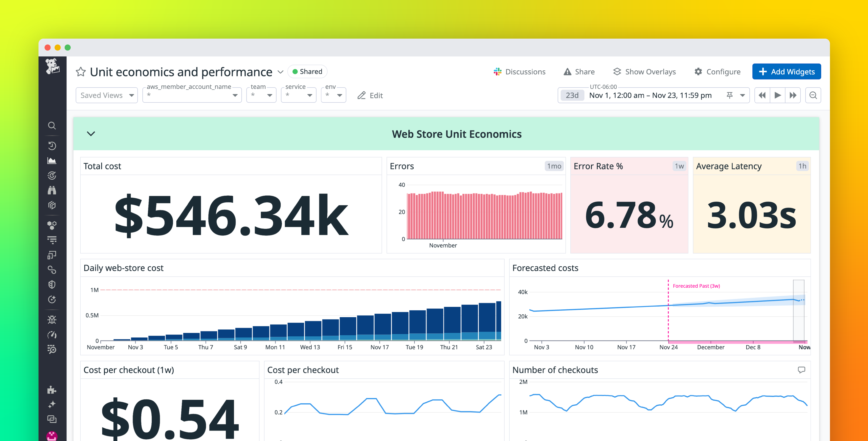The image size is (868, 441).
Task: Select the bug icon for Error Tracking
Action: [x=52, y=319]
